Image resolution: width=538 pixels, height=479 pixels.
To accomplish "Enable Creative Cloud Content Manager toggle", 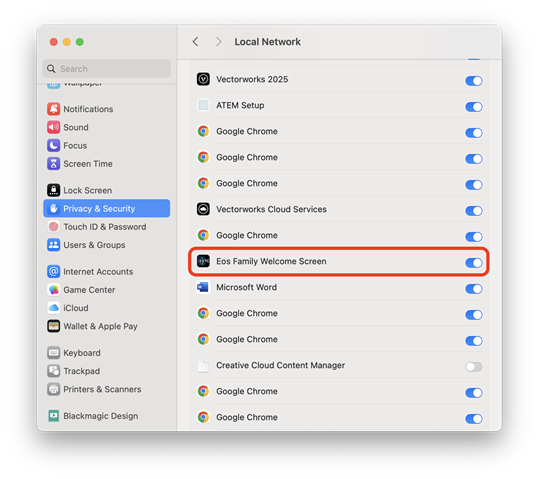I will [x=473, y=367].
